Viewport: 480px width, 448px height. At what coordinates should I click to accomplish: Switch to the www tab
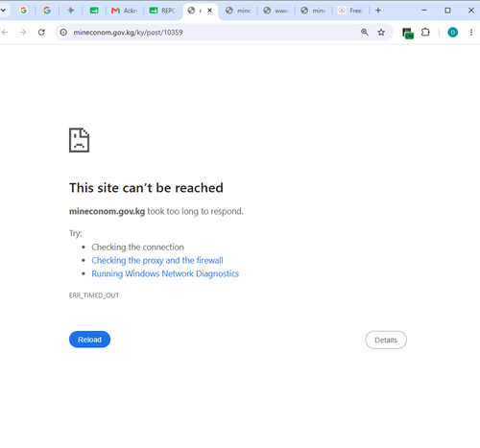276,11
